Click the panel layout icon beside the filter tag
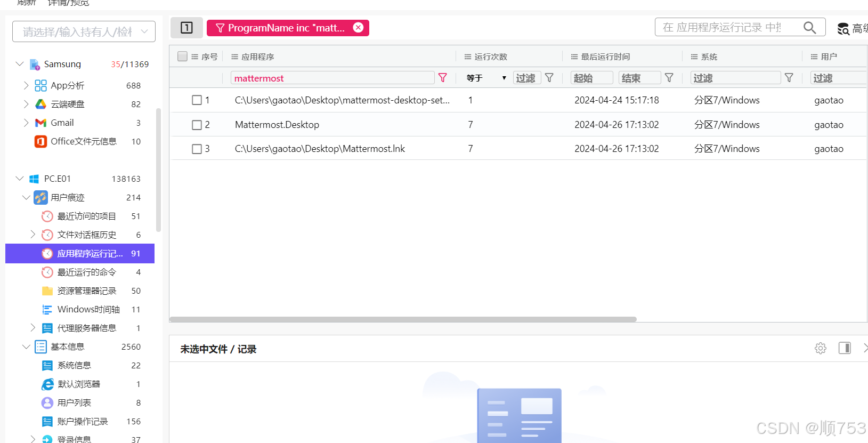This screenshot has width=868, height=443. pyautogui.click(x=186, y=28)
